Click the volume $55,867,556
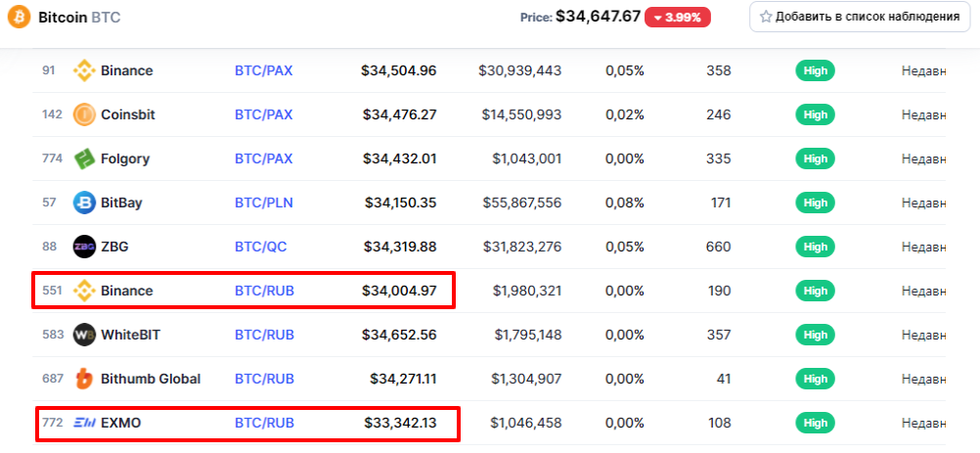The height and width of the screenshot is (453, 980). pyautogui.click(x=522, y=203)
